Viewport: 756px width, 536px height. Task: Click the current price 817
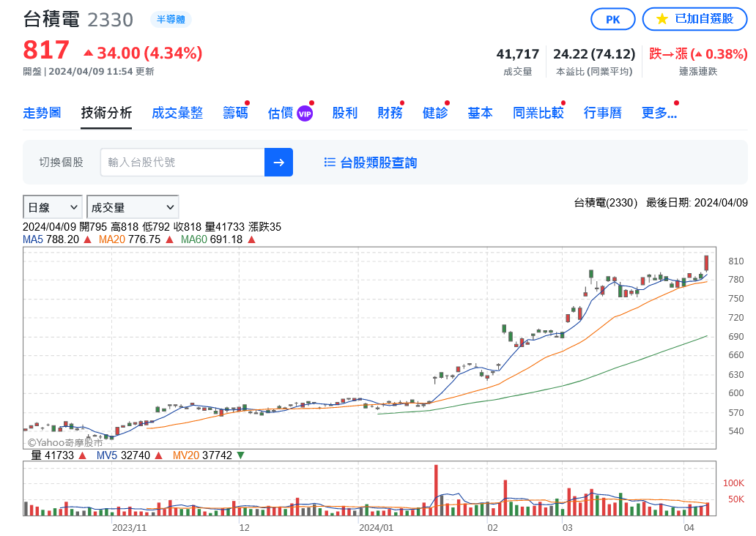tap(46, 50)
